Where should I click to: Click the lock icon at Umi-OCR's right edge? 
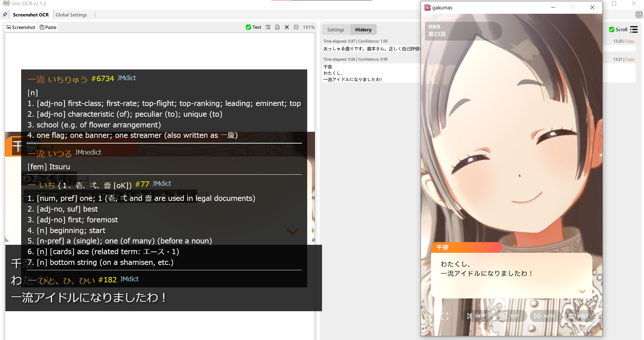(639, 14)
